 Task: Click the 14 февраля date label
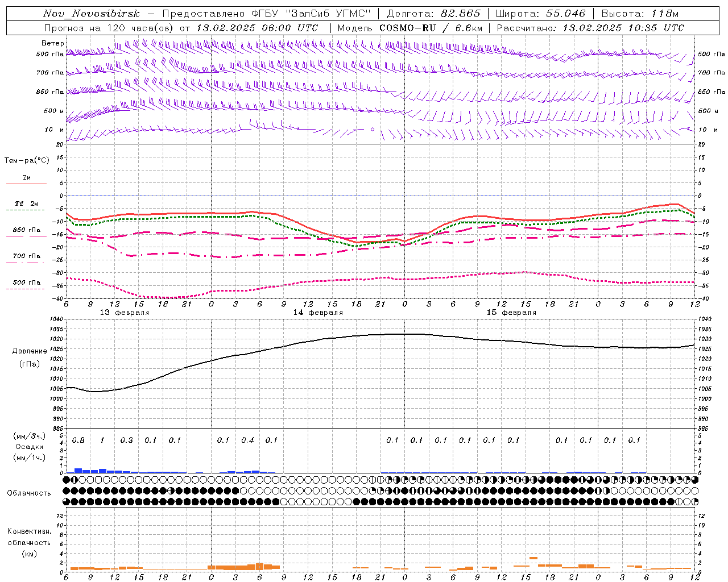[x=318, y=313]
